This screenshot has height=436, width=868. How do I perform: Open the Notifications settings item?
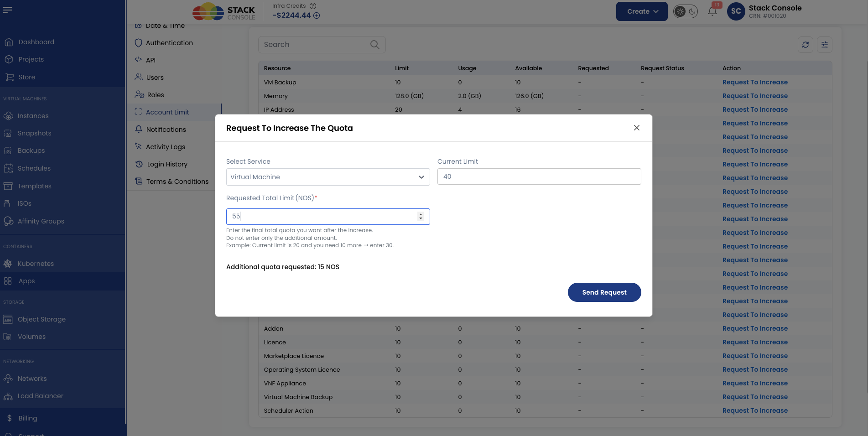coord(166,130)
